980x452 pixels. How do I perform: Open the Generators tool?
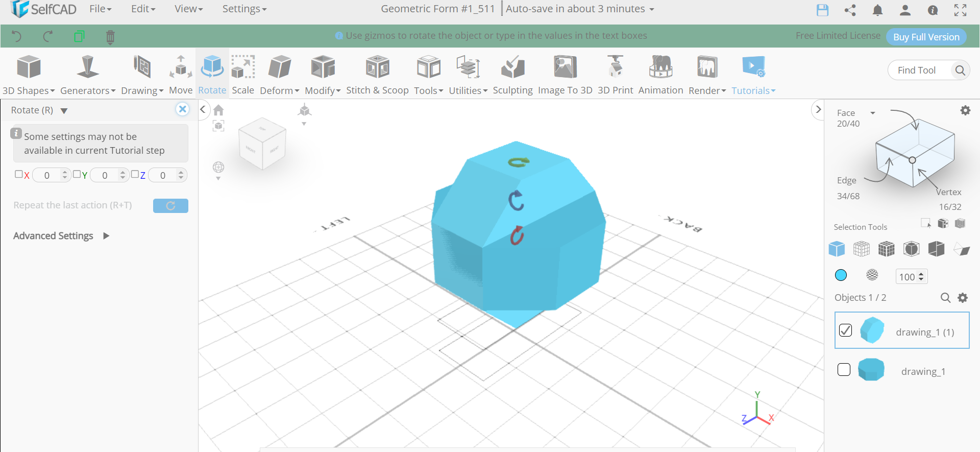coord(88,75)
